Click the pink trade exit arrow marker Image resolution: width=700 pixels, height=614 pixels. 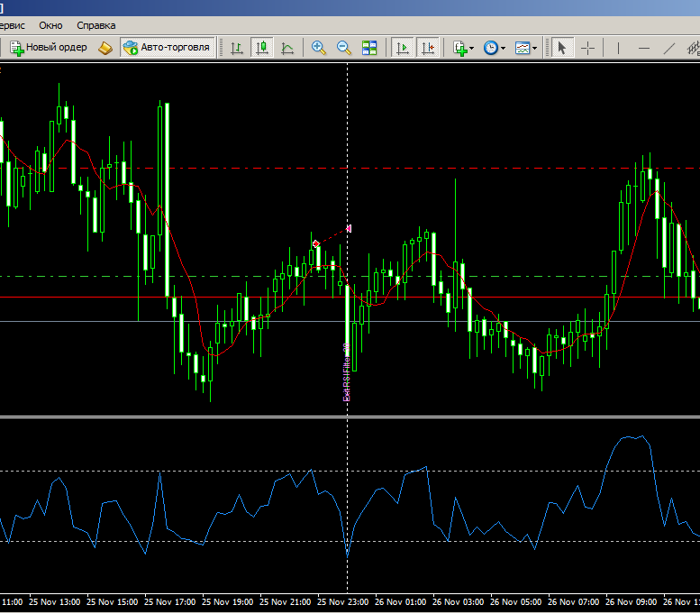pyautogui.click(x=349, y=228)
